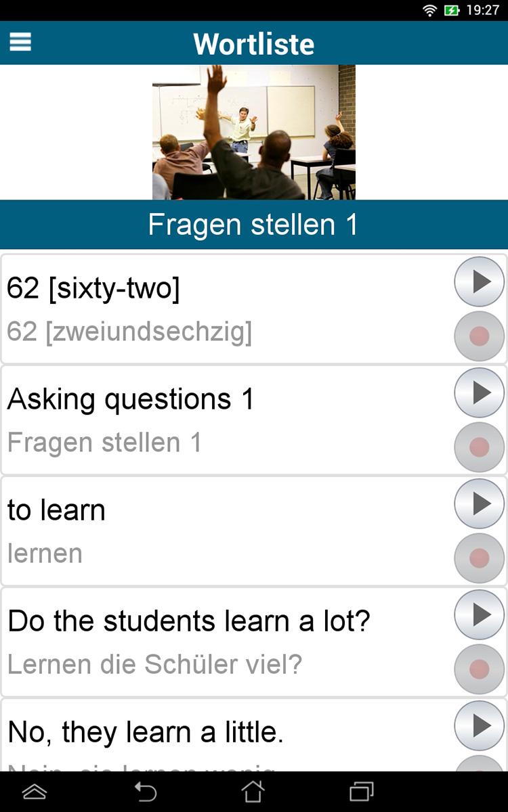The image size is (508, 812).
Task: Record pronunciation for 'Asking questions 1'
Action: tap(479, 447)
